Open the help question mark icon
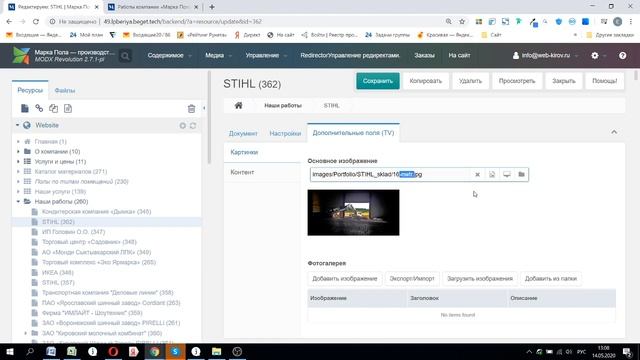Screen dimensions: 640x360 622,56
